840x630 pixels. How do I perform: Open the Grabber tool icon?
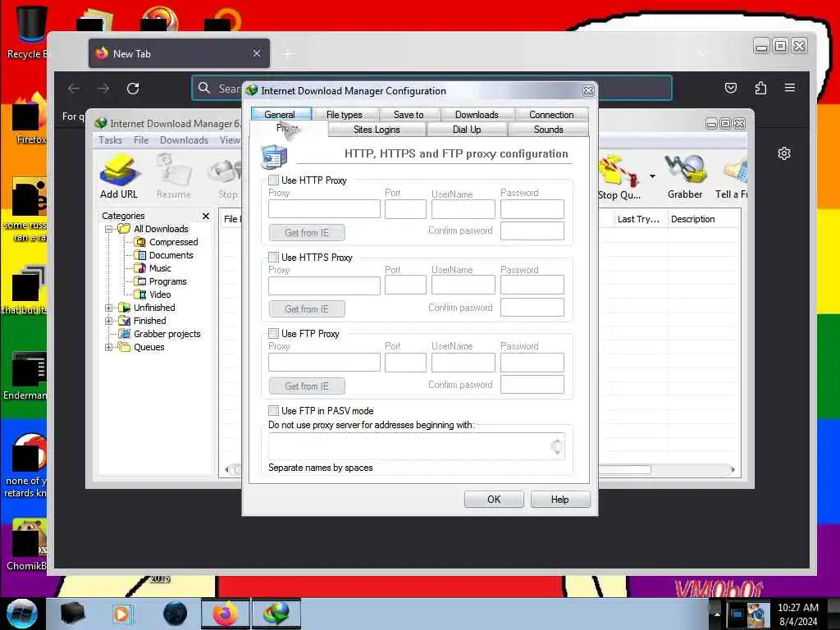pos(685,177)
